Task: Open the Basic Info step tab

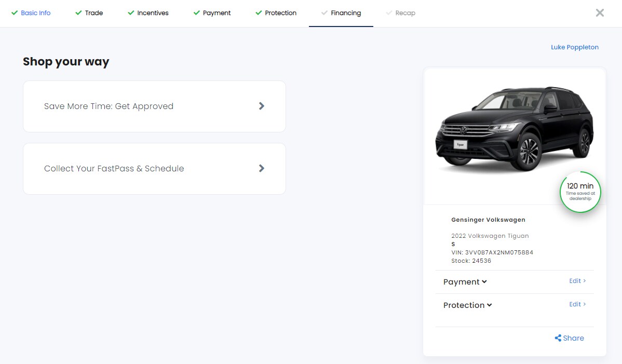Action: click(31, 13)
